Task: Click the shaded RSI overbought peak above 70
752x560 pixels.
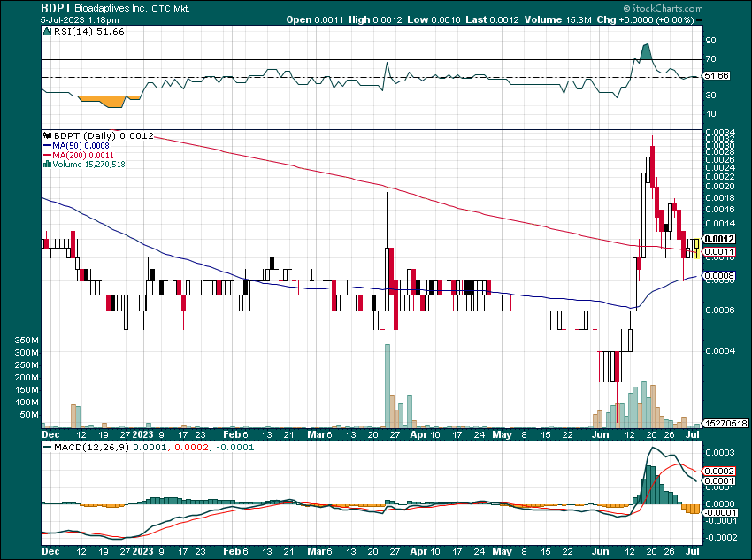Action: click(646, 51)
